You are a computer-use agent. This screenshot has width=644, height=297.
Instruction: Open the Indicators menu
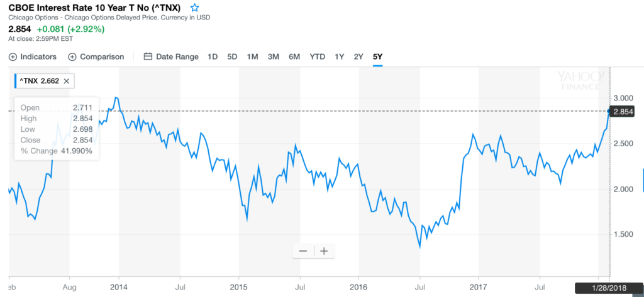[38, 57]
